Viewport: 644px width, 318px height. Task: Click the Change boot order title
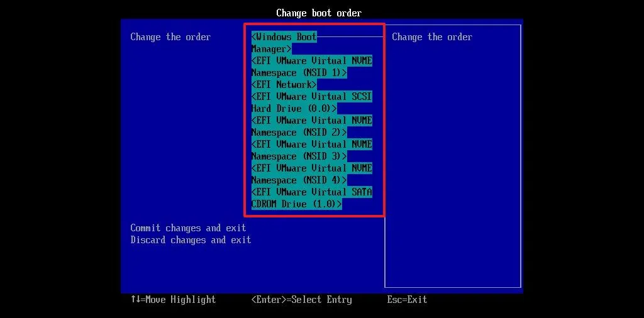[319, 13]
